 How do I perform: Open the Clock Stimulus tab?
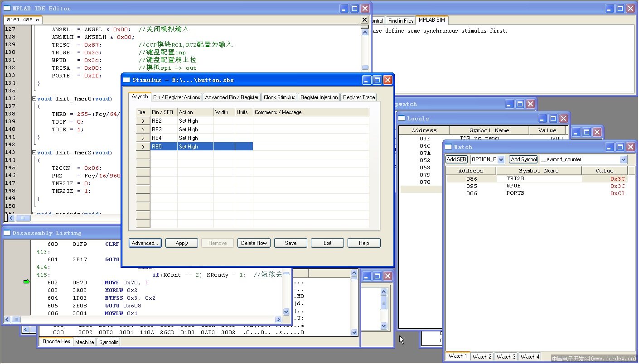[x=279, y=97]
